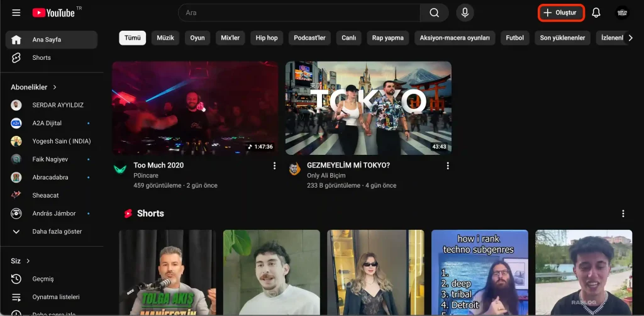The image size is (644, 316).
Task: Select the Canlı filter chip
Action: (x=348, y=38)
